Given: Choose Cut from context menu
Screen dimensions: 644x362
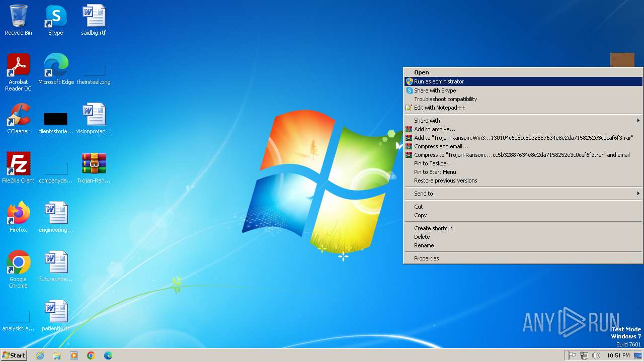Looking at the screenshot, I should [523, 207].
